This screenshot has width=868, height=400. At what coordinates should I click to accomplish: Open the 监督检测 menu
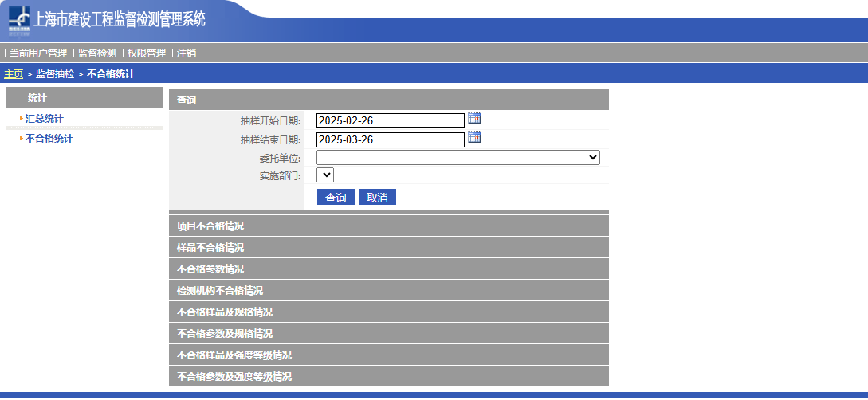click(97, 53)
